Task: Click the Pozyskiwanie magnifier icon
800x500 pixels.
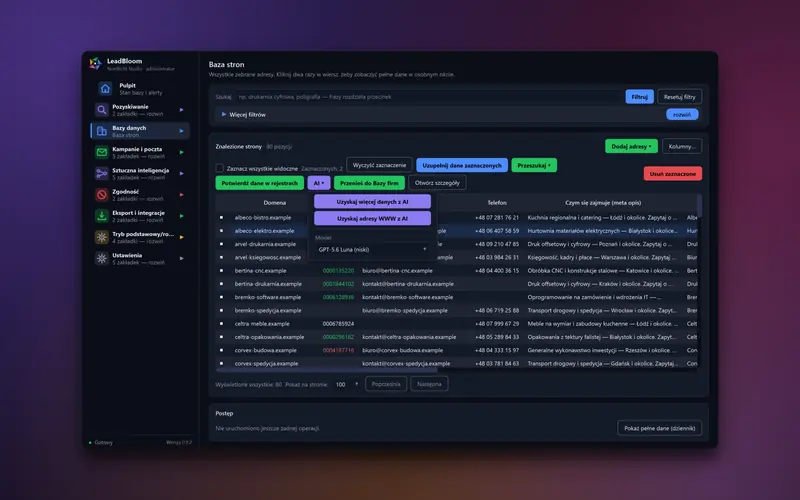Action: pyautogui.click(x=102, y=110)
